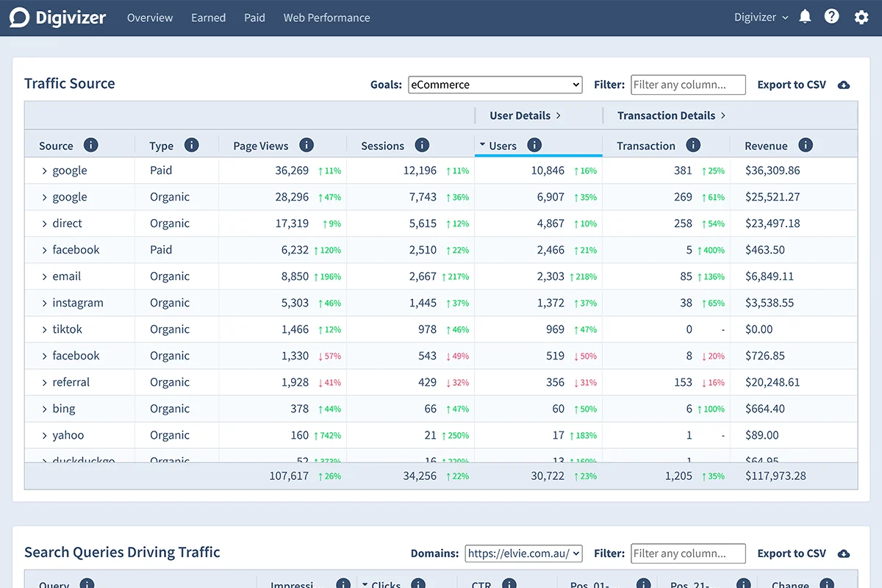882x588 pixels.
Task: Show info for the Change column
Action: coord(827,584)
